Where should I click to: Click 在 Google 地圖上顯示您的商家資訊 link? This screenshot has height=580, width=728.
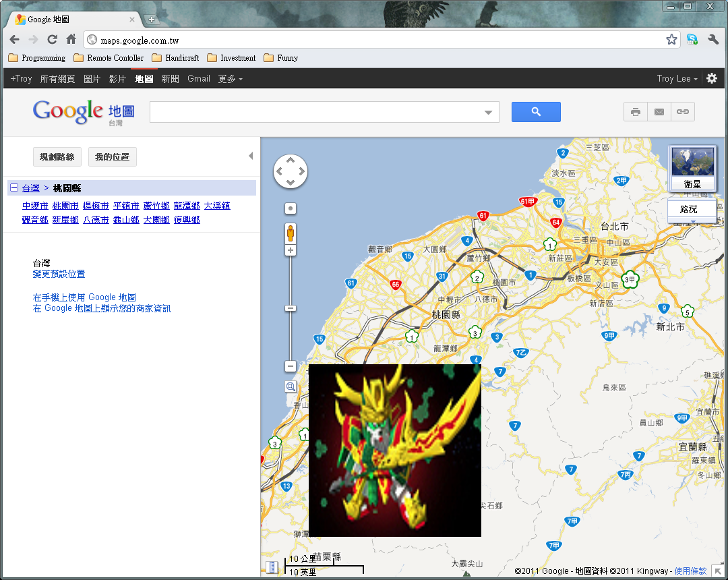click(x=102, y=308)
